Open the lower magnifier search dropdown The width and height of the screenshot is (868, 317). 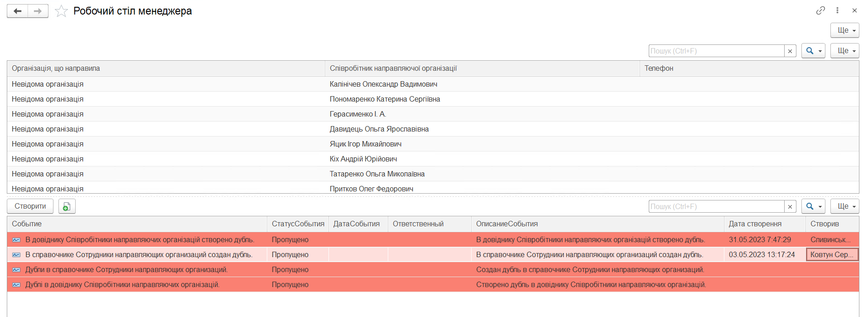click(x=813, y=206)
